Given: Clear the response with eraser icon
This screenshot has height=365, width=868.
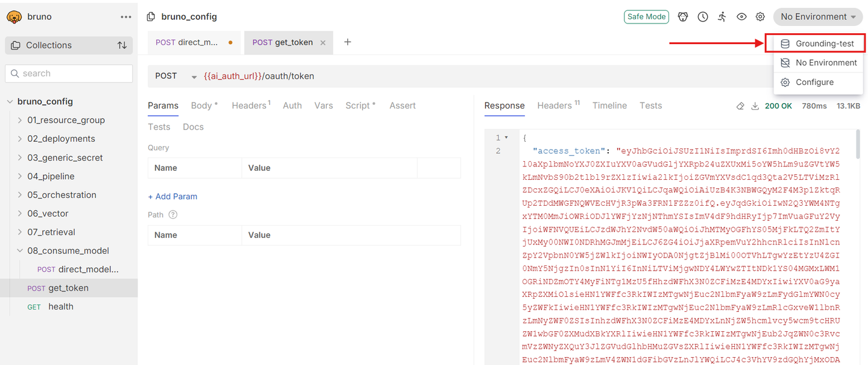Looking at the screenshot, I should tap(740, 106).
